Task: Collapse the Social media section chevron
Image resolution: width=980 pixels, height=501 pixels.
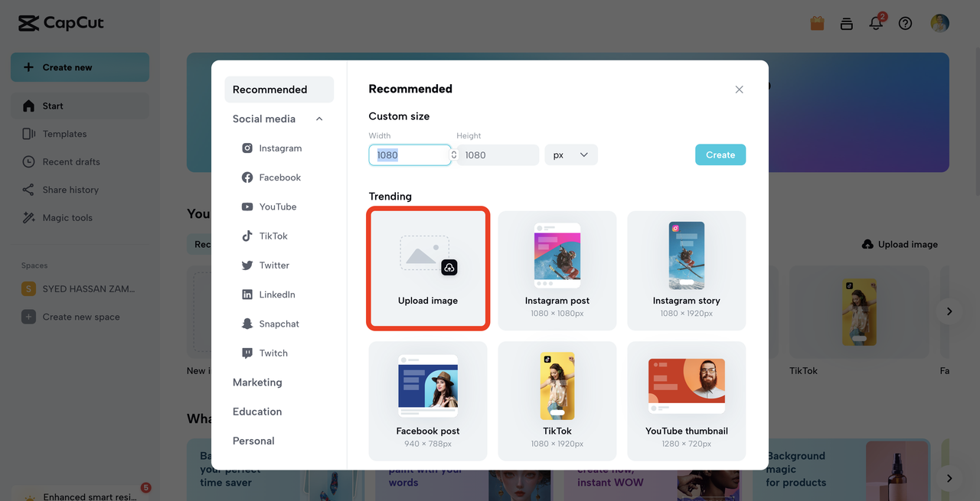Action: point(319,119)
